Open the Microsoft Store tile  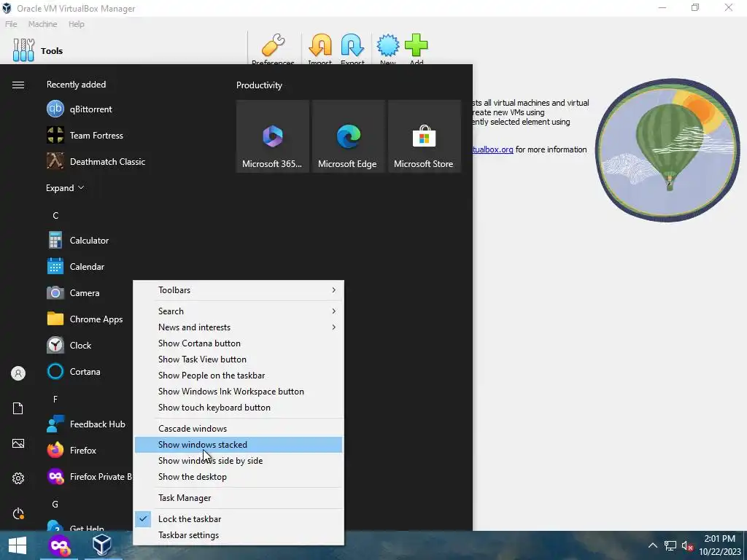tap(424, 136)
